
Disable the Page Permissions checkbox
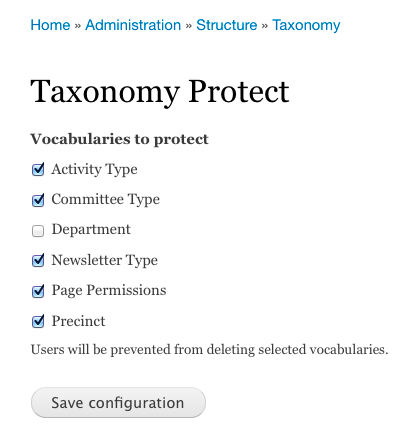click(38, 291)
